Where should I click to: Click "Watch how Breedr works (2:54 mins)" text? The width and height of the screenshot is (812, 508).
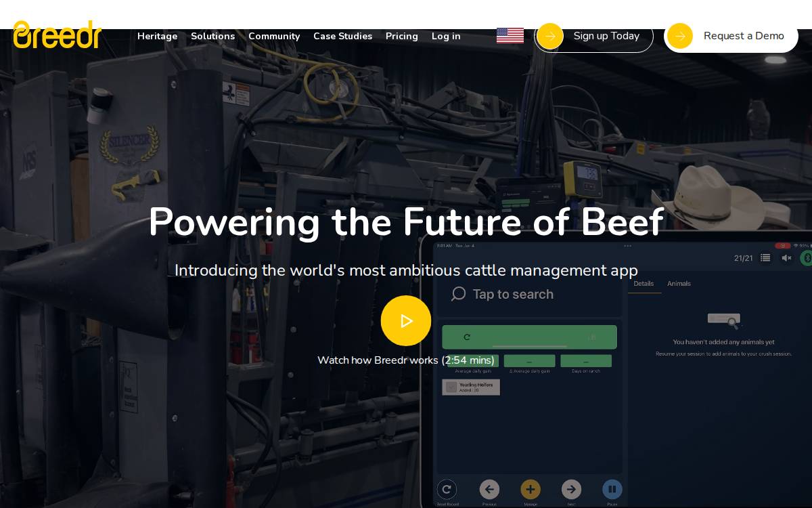point(406,360)
